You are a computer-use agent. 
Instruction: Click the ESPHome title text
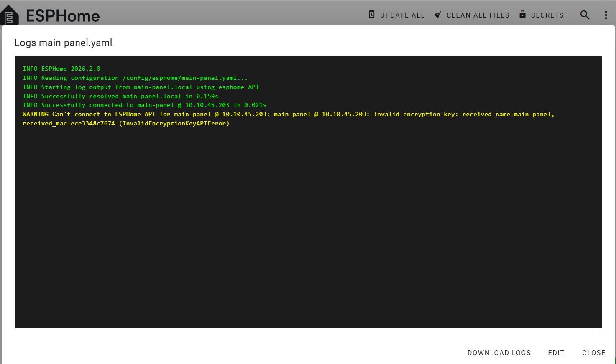[63, 16]
